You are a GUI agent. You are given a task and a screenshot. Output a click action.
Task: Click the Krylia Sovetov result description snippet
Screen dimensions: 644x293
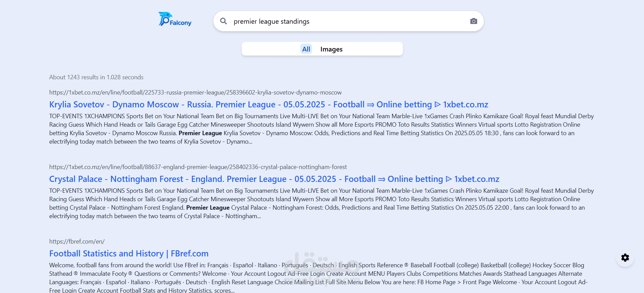[x=321, y=129]
